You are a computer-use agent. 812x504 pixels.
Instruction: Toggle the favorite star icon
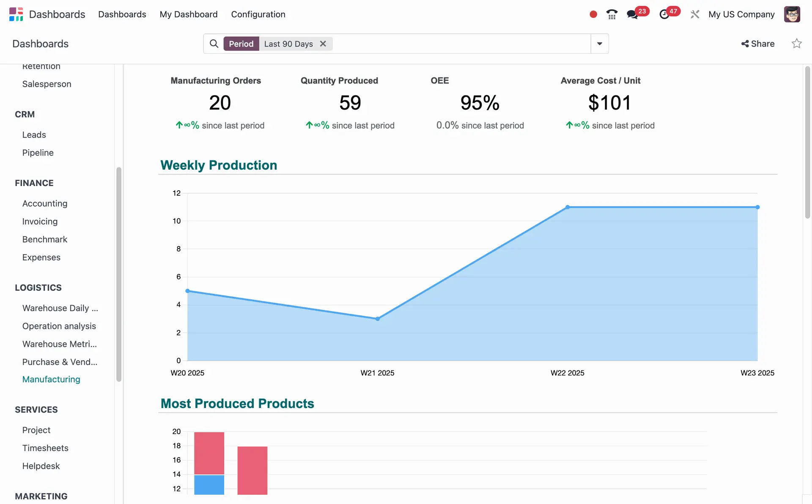[x=796, y=44]
